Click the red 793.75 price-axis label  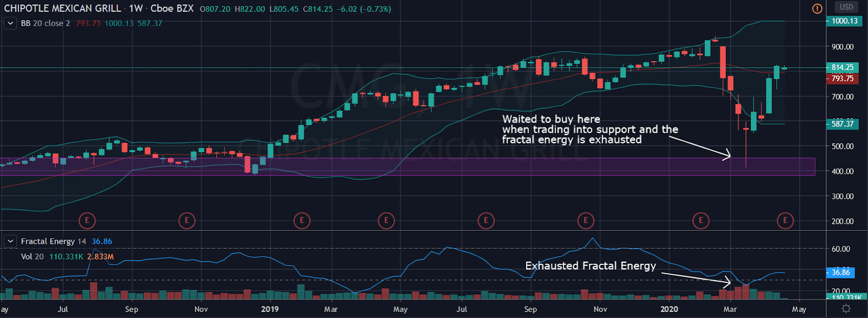pos(841,79)
